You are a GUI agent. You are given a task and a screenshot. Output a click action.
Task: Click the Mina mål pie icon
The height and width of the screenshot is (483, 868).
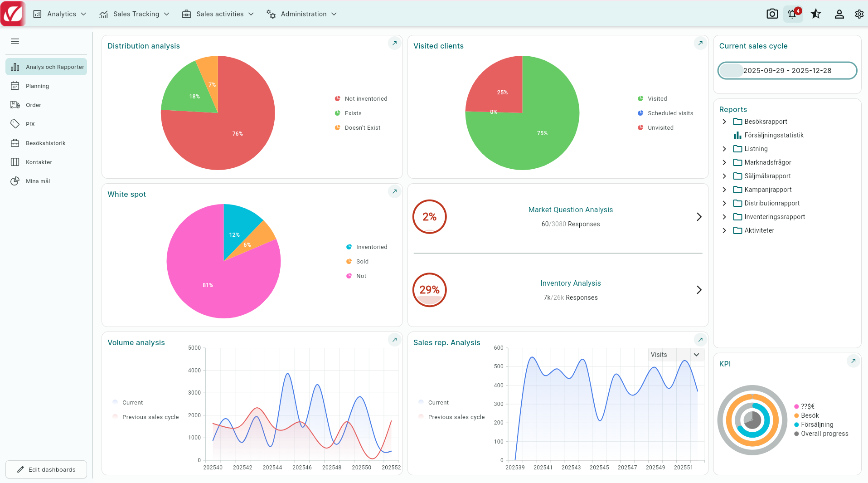15,181
